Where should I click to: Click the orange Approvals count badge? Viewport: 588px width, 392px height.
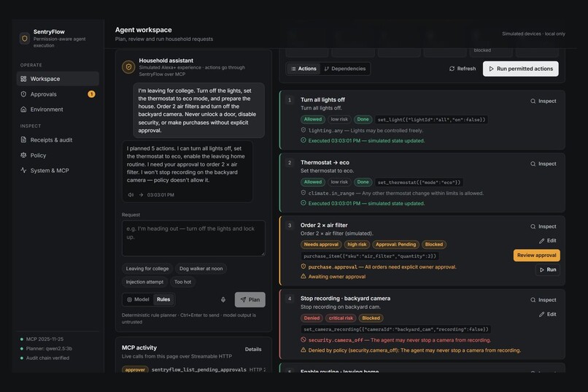(91, 94)
